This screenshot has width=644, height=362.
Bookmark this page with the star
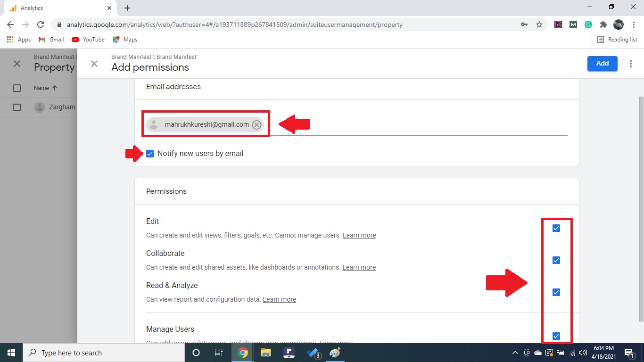tap(539, 25)
